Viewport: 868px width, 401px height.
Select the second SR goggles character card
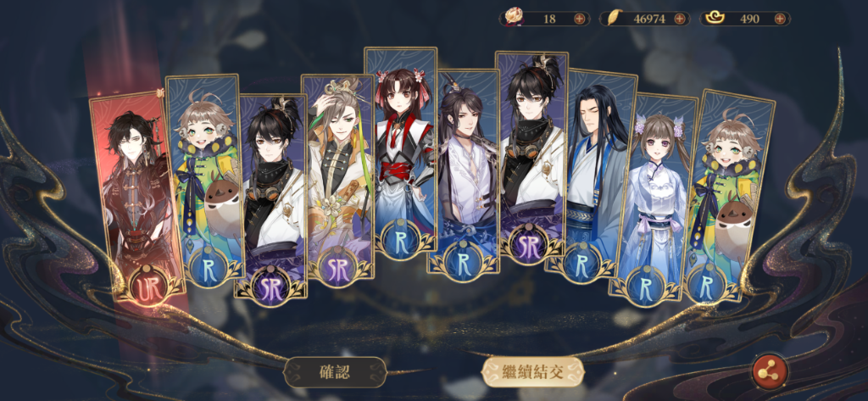532,155
